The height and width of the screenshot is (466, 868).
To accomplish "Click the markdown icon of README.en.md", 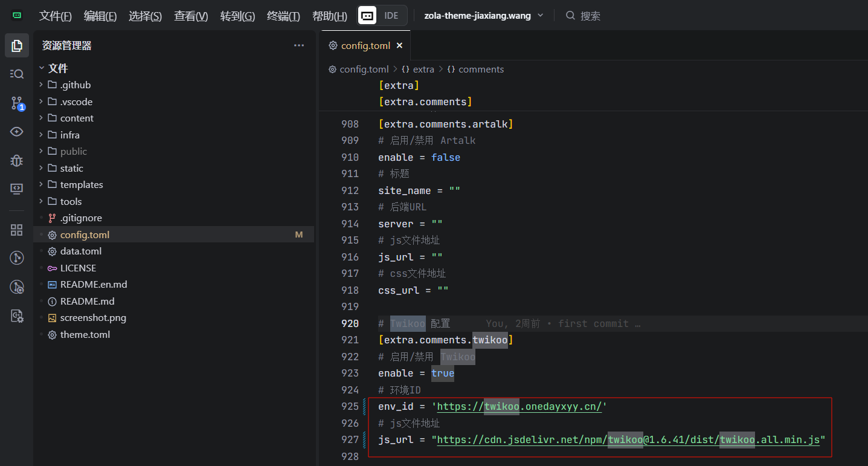I will (52, 285).
